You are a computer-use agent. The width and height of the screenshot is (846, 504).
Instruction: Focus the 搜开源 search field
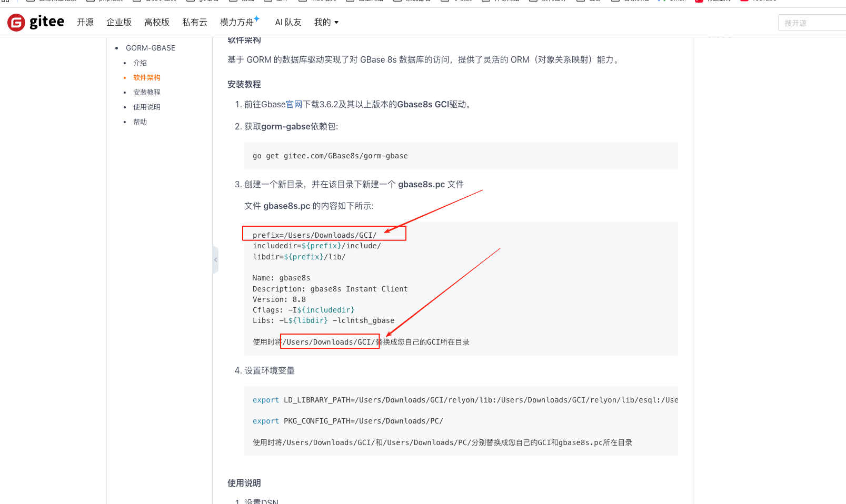point(812,23)
